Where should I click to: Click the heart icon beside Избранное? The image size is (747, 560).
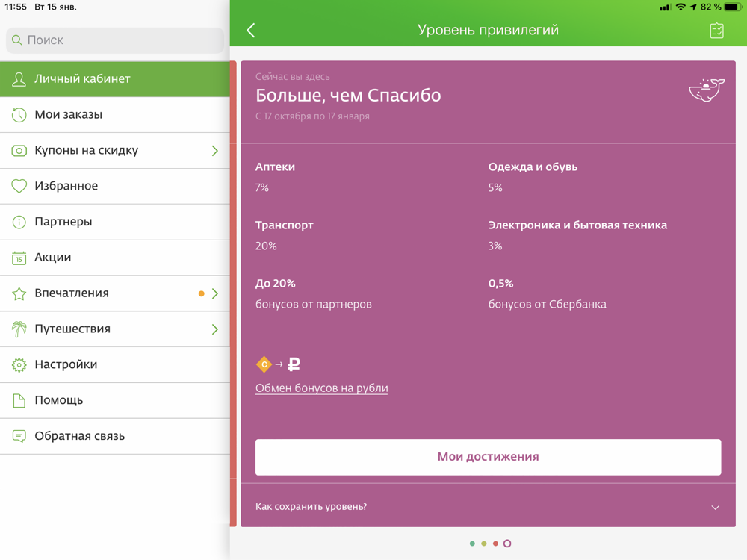pyautogui.click(x=19, y=186)
